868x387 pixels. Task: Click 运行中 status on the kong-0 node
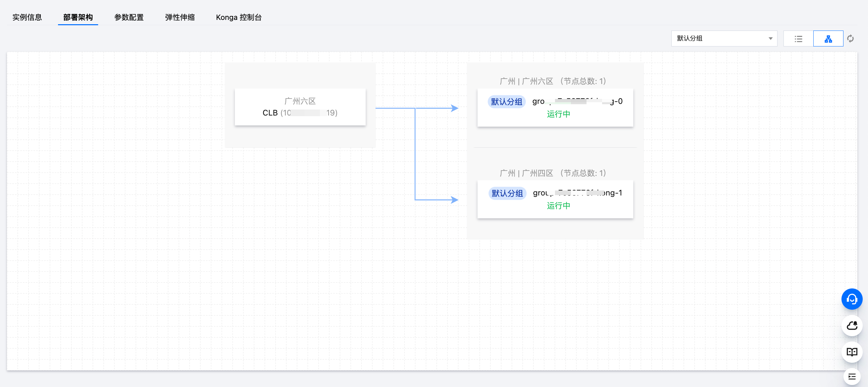(558, 114)
